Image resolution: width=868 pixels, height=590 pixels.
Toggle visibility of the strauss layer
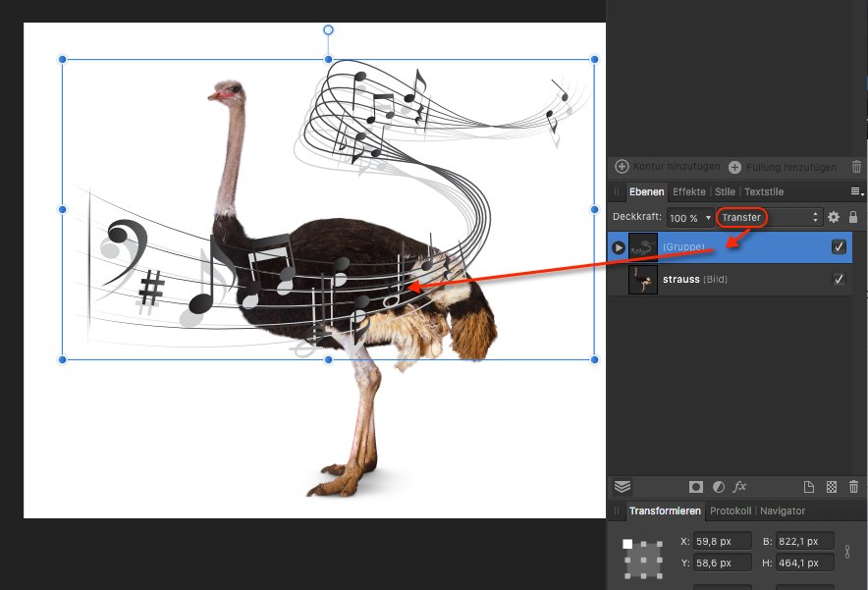(839, 280)
